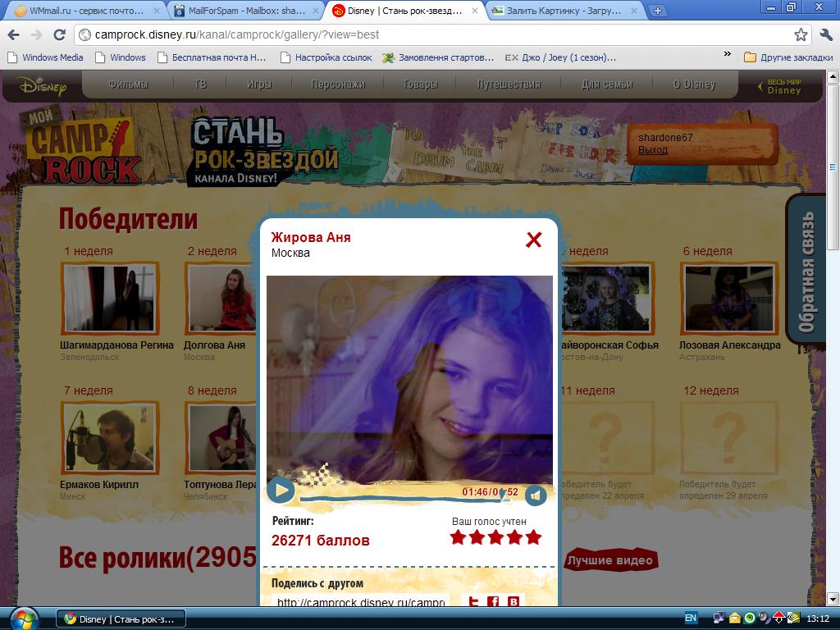Select the Disney Chrome taskbar button
Screen dimensions: 840x630
tap(121, 619)
